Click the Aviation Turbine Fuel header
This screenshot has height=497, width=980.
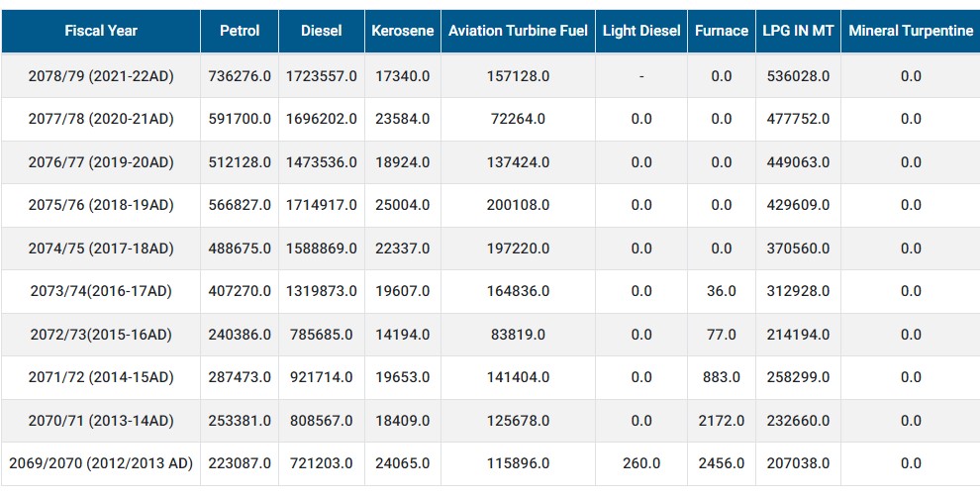518,31
